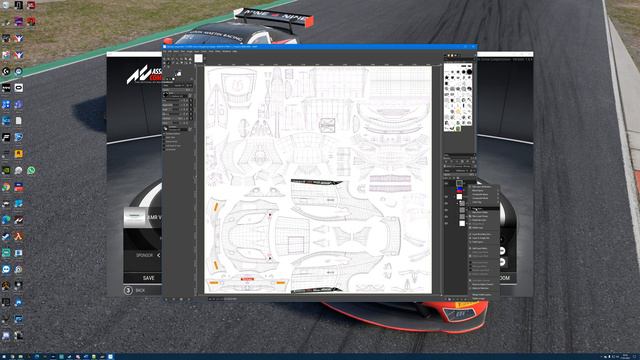This screenshot has height=360, width=640.
Task: Click SAVE in the Assetto Corsa window
Action: (x=149, y=278)
